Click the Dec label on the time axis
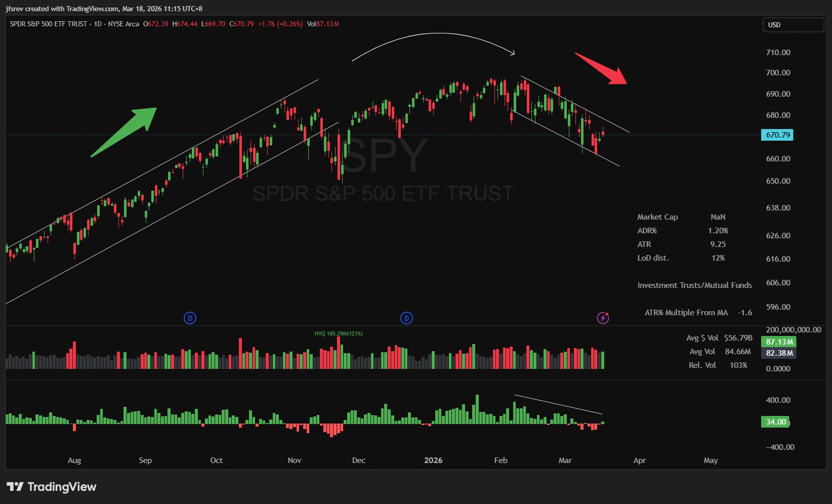 coord(359,460)
